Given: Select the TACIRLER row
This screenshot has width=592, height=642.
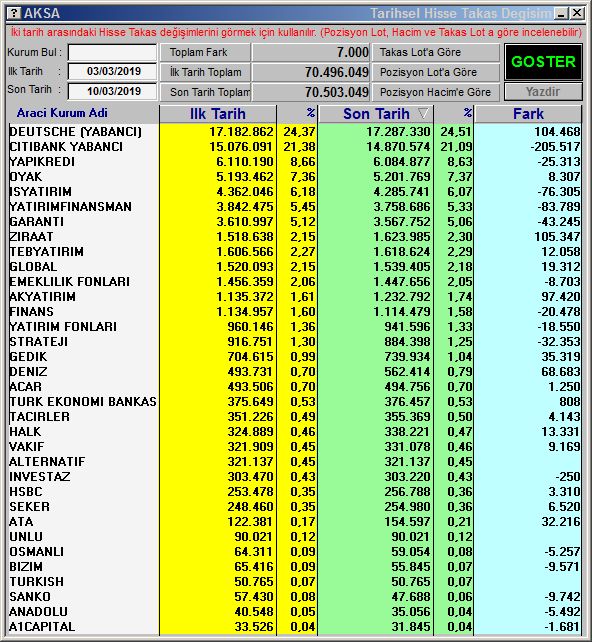Looking at the screenshot, I should pyautogui.click(x=295, y=417).
